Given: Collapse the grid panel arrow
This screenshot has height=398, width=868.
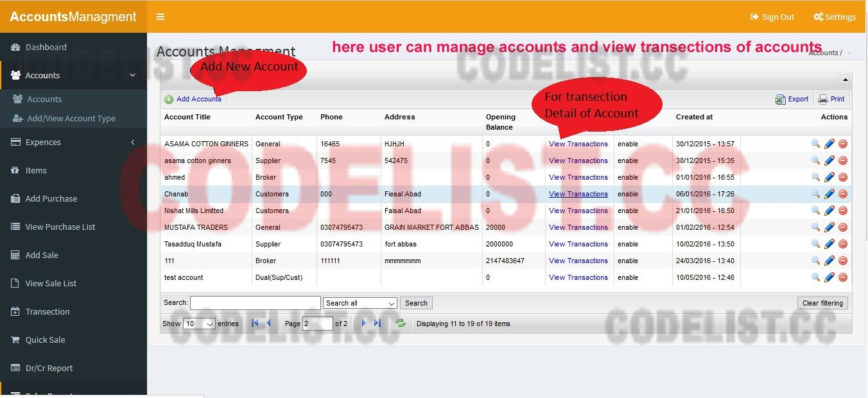Looking at the screenshot, I should [845, 80].
